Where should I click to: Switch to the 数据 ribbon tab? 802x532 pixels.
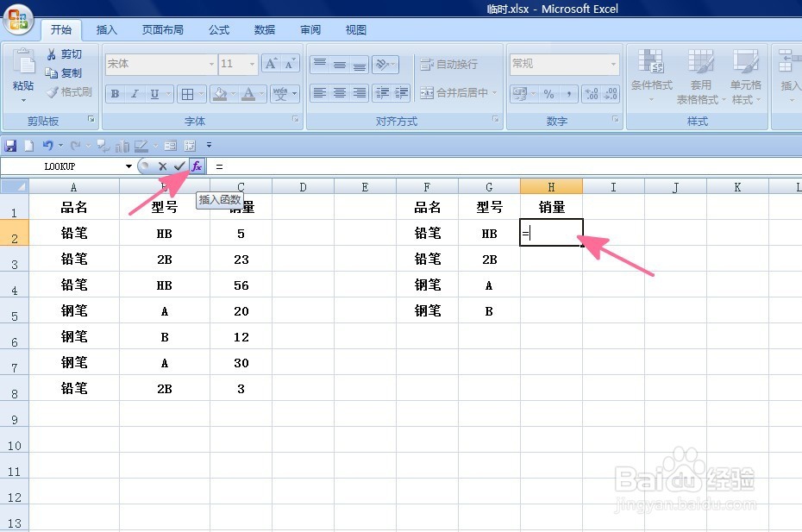coord(263,29)
